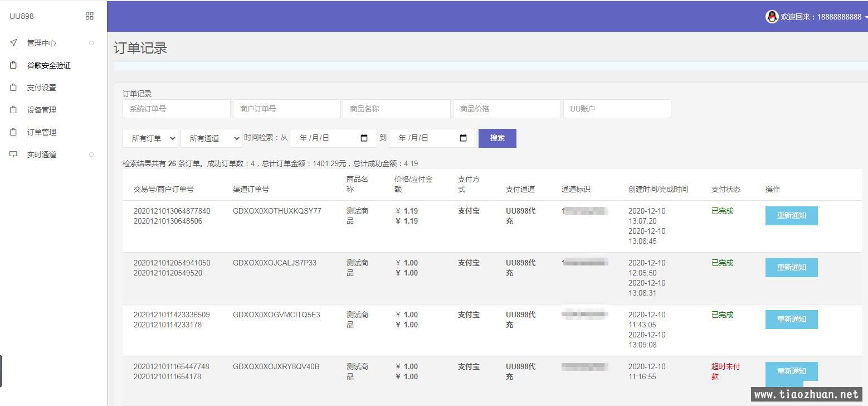Open 设备管理 menu item
The height and width of the screenshot is (406, 868).
coord(42,110)
